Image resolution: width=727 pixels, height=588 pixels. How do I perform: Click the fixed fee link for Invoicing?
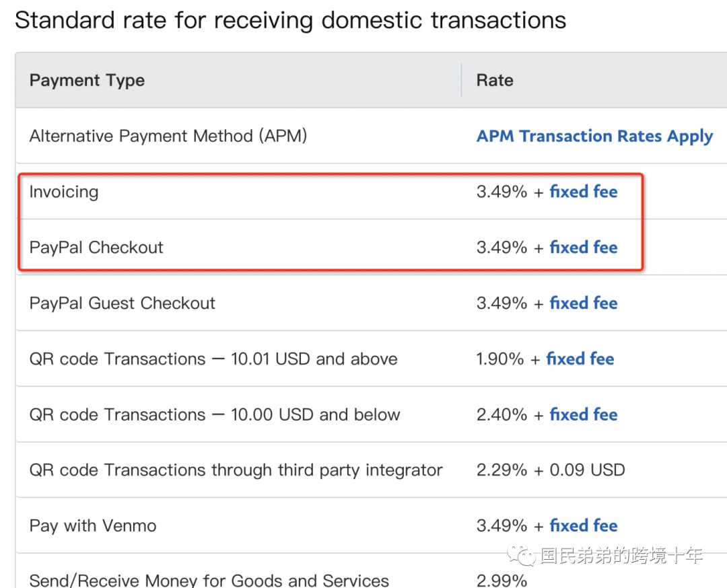point(583,192)
